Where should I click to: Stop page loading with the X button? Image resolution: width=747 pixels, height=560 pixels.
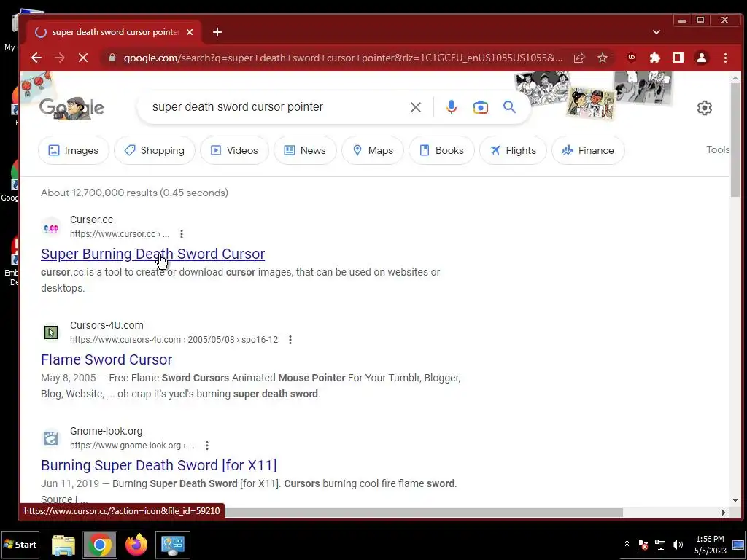pos(83,58)
